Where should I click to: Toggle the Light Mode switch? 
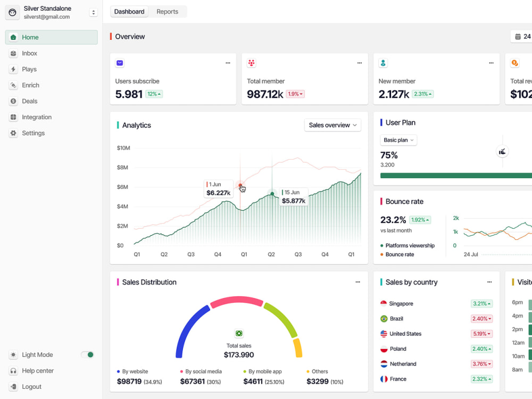click(88, 354)
